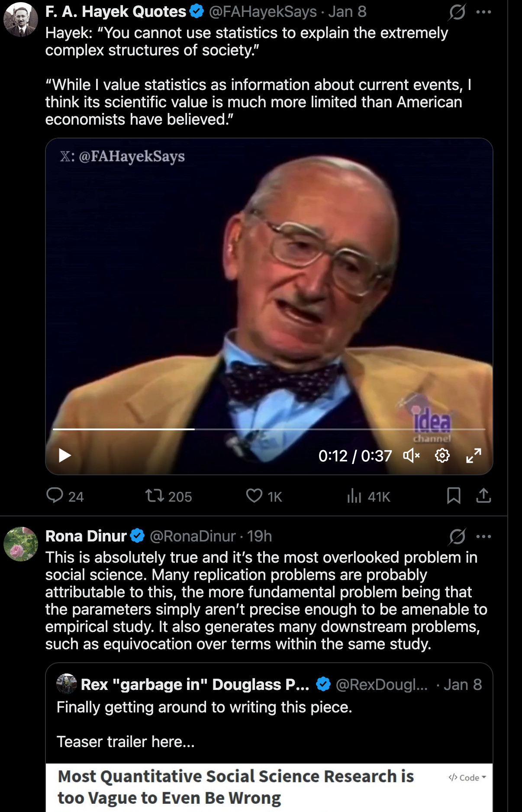The image size is (522, 812).
Task: Repost the Hayek Quotes post
Action: pos(155,496)
